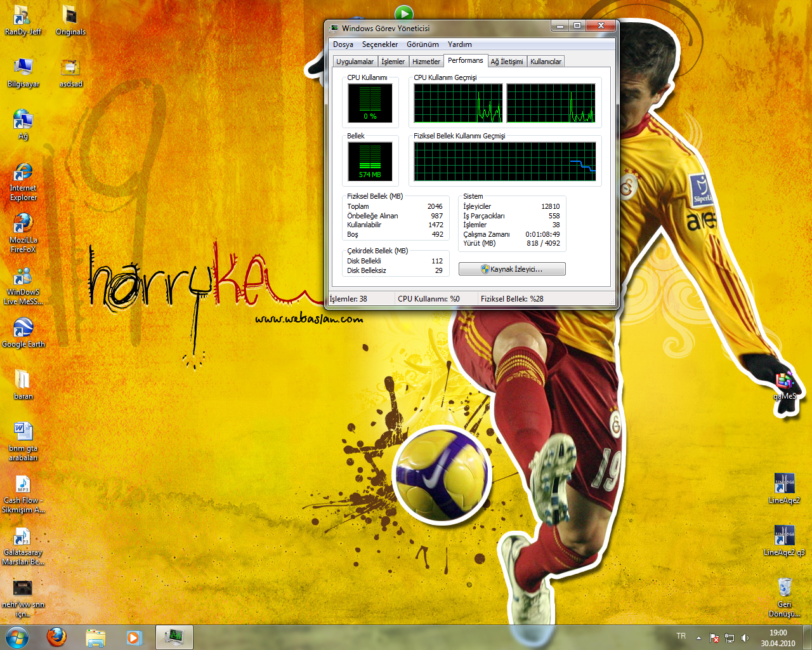This screenshot has width=812, height=650.
Task: Open network status tray icon
Action: click(x=730, y=638)
